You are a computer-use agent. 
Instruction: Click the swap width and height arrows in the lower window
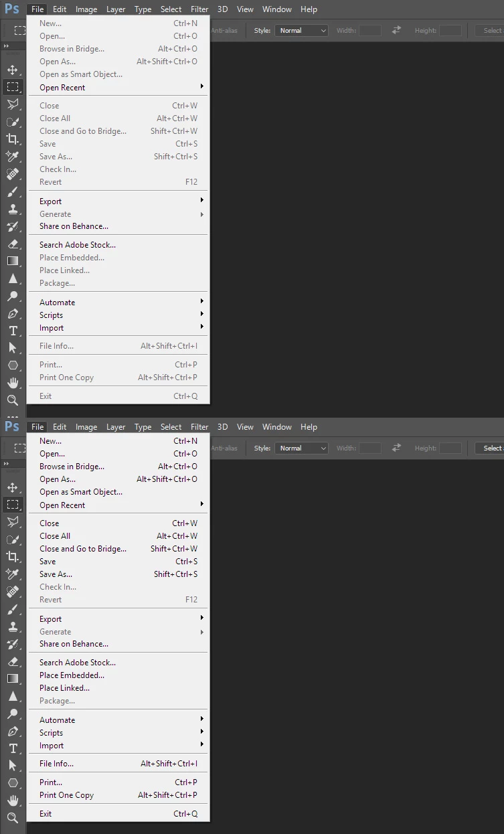pos(396,448)
